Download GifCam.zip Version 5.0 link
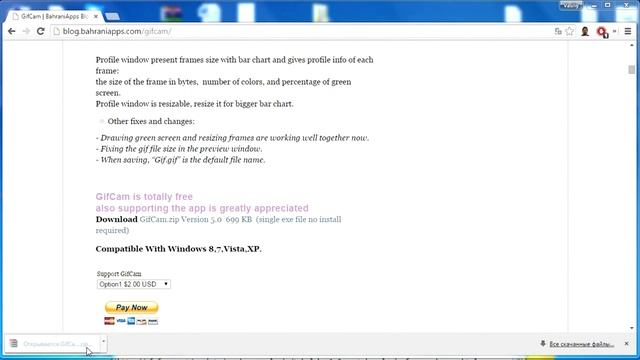The width and height of the screenshot is (640, 360). (x=218, y=224)
